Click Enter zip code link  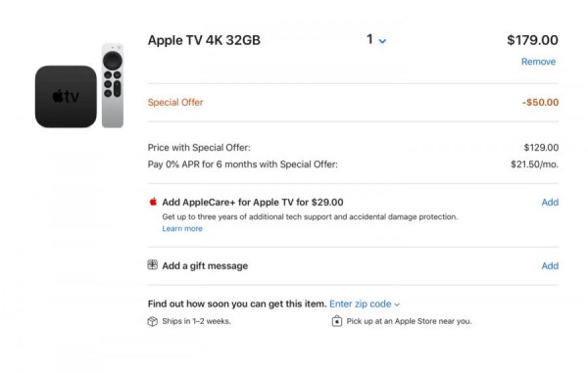click(x=360, y=303)
